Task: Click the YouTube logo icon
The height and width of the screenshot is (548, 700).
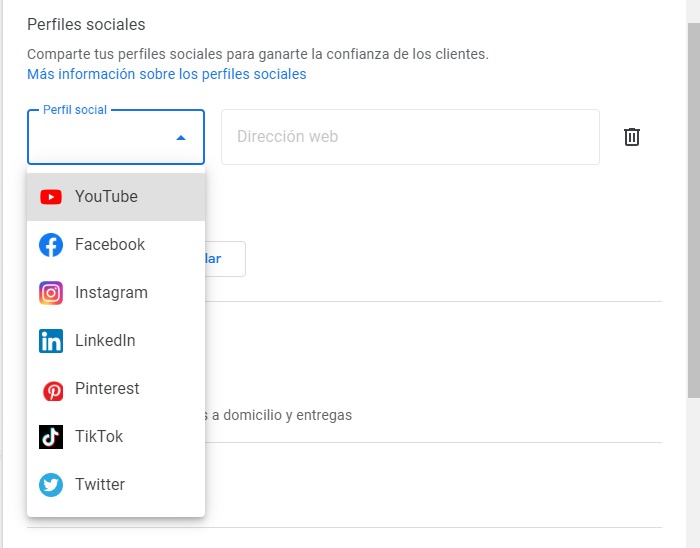Action: [x=51, y=197]
